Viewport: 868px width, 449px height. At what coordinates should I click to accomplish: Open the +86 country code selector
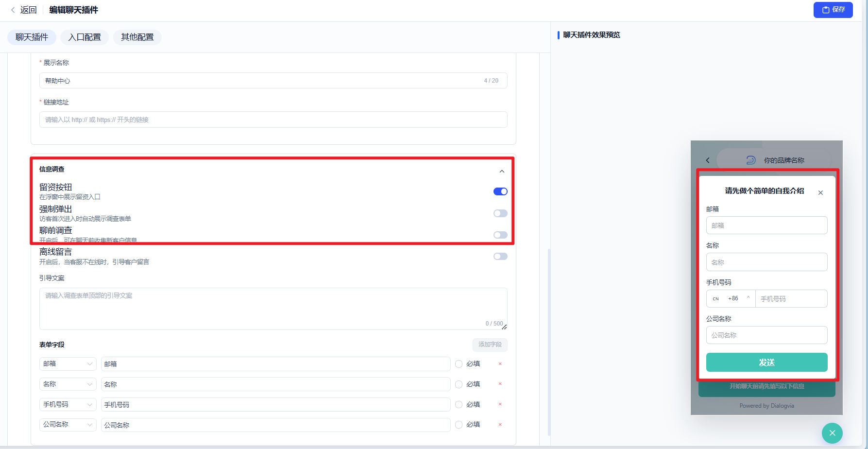click(x=731, y=299)
